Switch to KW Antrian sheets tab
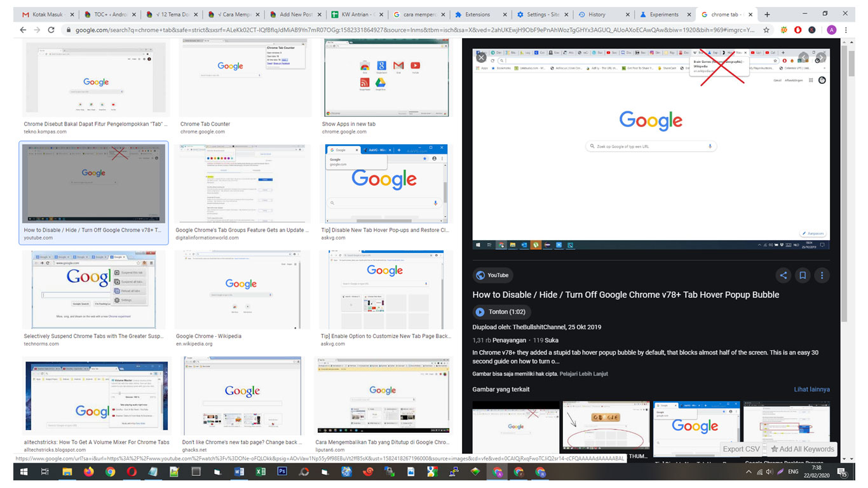Viewport: 868px width, 488px height. pyautogui.click(x=357, y=14)
